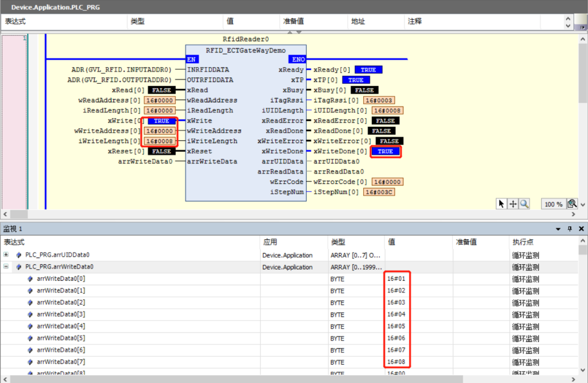The height and width of the screenshot is (383, 588).
Task: Select the arrow pointer tool
Action: point(501,204)
